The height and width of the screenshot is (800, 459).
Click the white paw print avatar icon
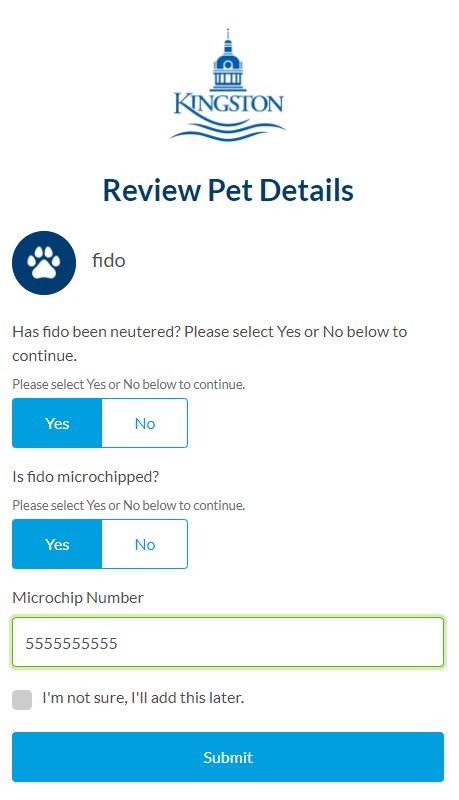point(44,263)
